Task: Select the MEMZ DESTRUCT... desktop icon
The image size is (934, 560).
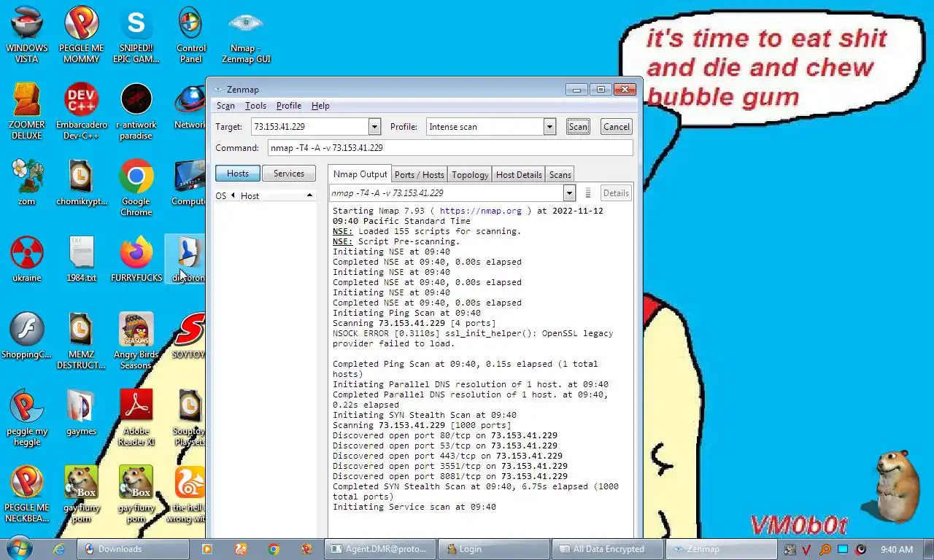Action: [x=81, y=341]
